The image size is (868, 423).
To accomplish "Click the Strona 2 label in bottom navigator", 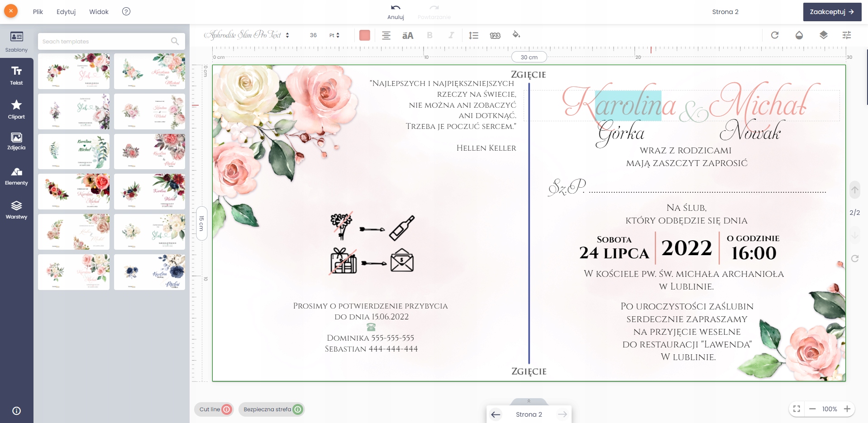I will (529, 414).
